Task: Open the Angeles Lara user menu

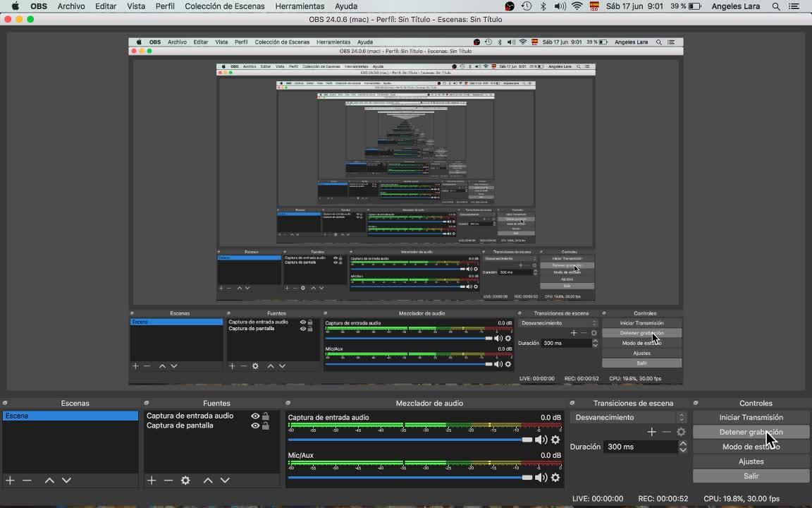Action: pos(735,6)
